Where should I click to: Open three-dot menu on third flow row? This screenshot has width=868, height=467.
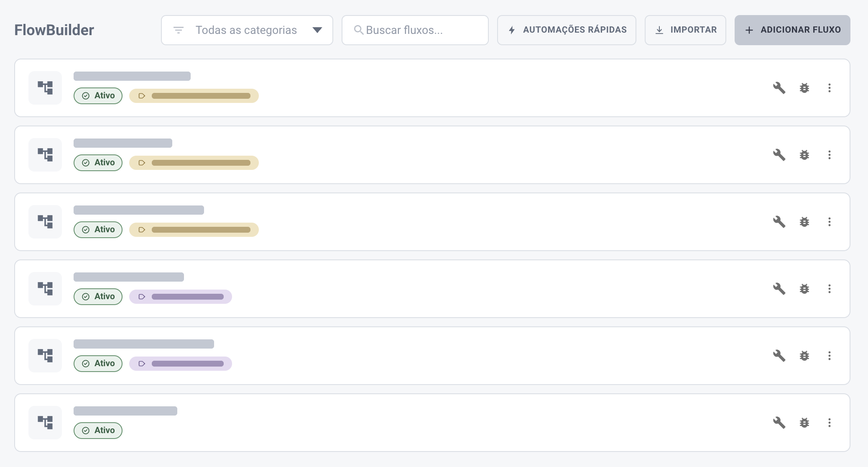pos(830,222)
